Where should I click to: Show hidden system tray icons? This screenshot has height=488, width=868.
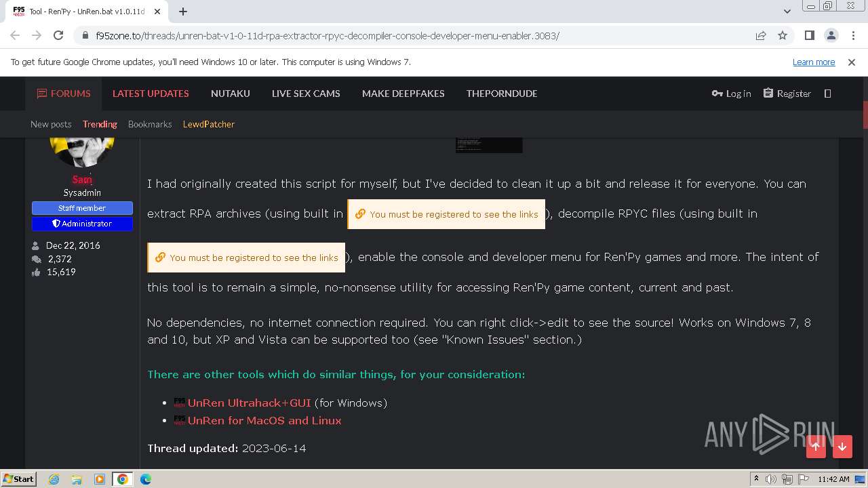756,479
